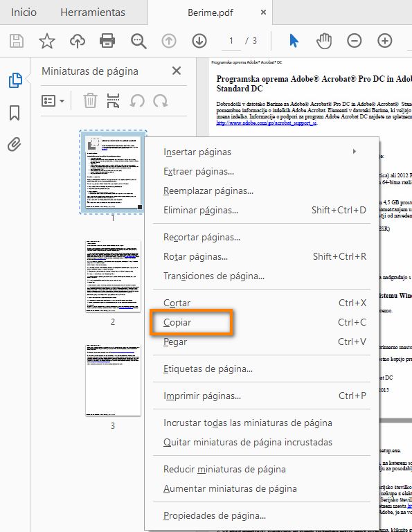Go to next page with down arrow
Viewport: 412px width, 532px height.
pyautogui.click(x=199, y=41)
